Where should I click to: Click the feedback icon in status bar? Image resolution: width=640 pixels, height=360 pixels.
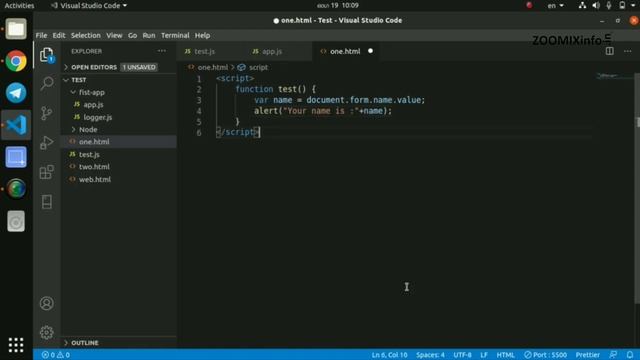click(x=613, y=355)
